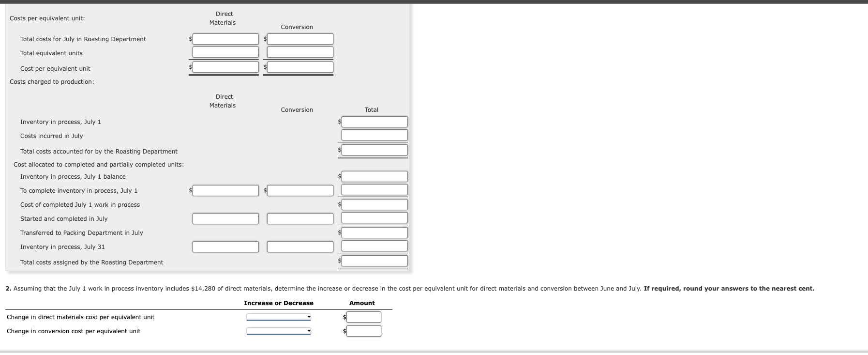This screenshot has width=868, height=355.
Task: Select Inventory in process, July 31 Conversion field
Action: (300, 247)
